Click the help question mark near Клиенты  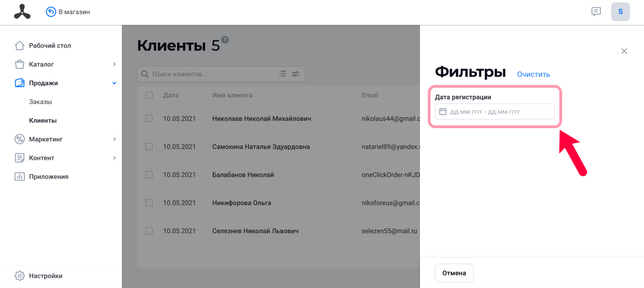coord(225,40)
